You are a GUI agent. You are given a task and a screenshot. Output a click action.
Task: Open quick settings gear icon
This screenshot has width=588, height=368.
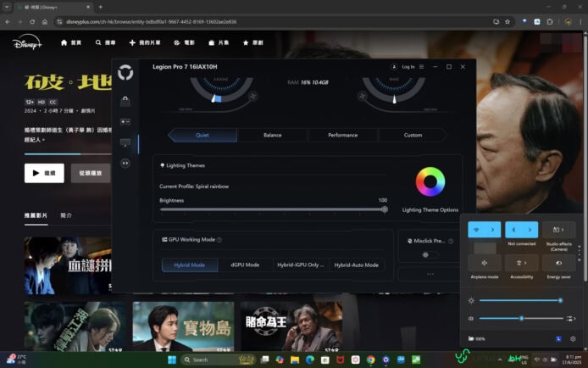(573, 338)
